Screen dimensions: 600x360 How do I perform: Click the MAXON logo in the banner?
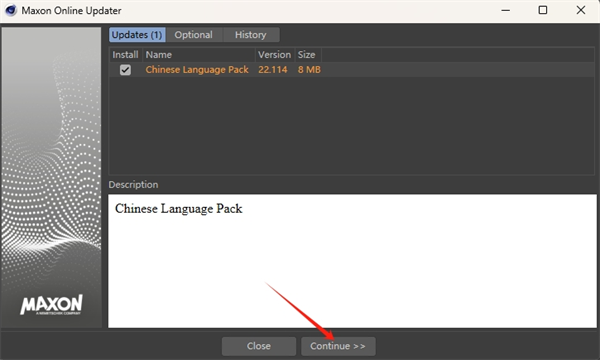51,305
